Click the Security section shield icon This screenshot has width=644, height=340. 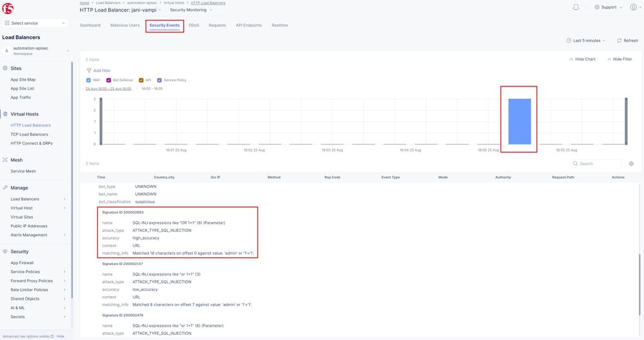coord(6,252)
